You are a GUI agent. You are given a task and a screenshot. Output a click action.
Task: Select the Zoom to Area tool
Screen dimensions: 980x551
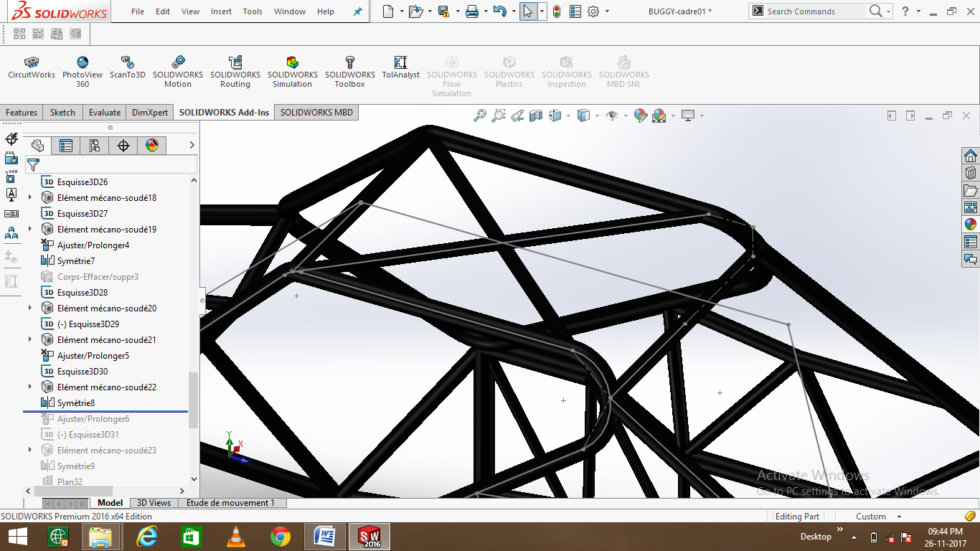[x=499, y=115]
